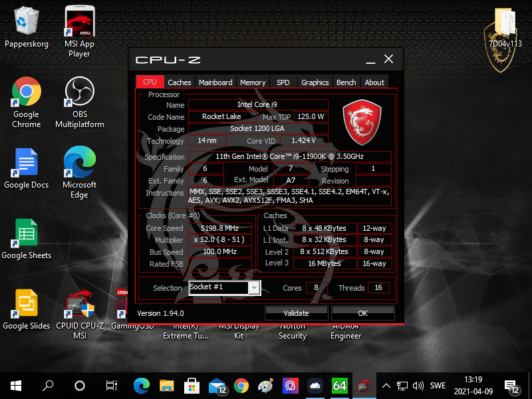This screenshot has width=532, height=399.
Task: Open the Bench tab in CPU-Z
Action: 346,82
